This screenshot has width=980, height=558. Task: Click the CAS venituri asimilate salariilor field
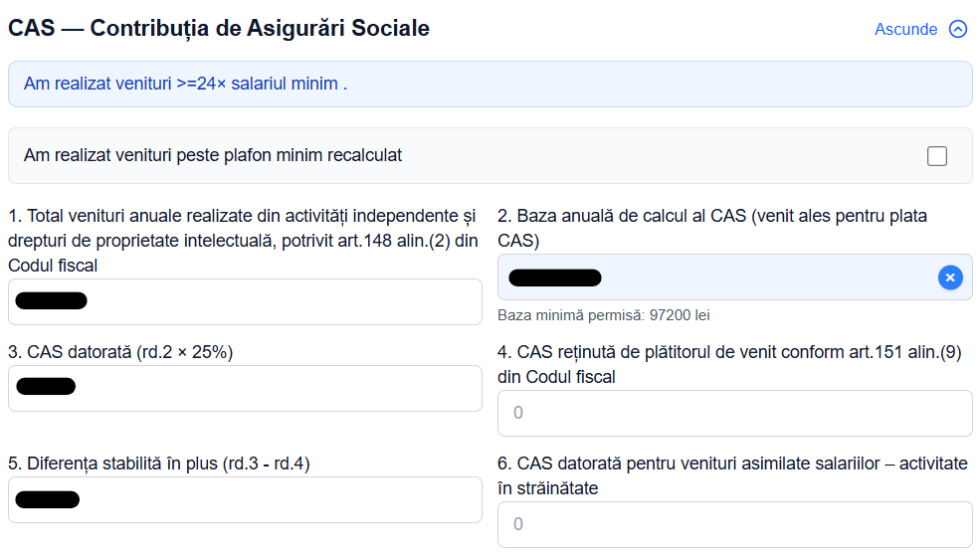pos(735,524)
